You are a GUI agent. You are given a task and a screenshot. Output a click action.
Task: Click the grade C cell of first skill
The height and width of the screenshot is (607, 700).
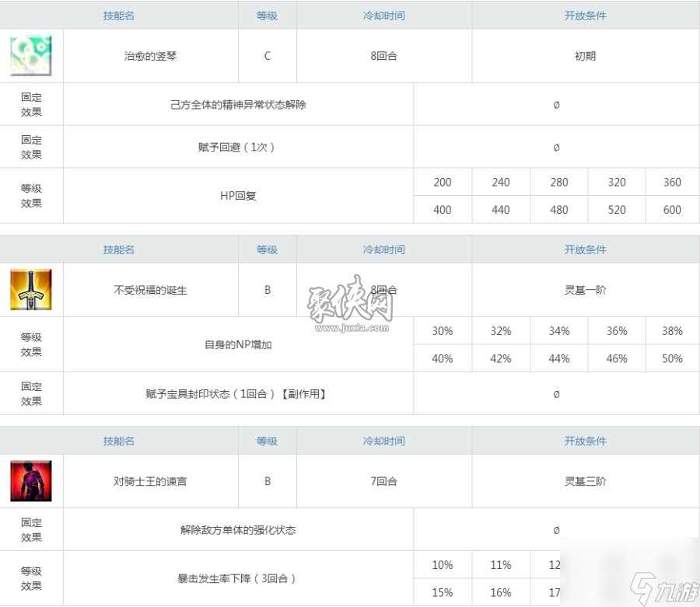267,55
